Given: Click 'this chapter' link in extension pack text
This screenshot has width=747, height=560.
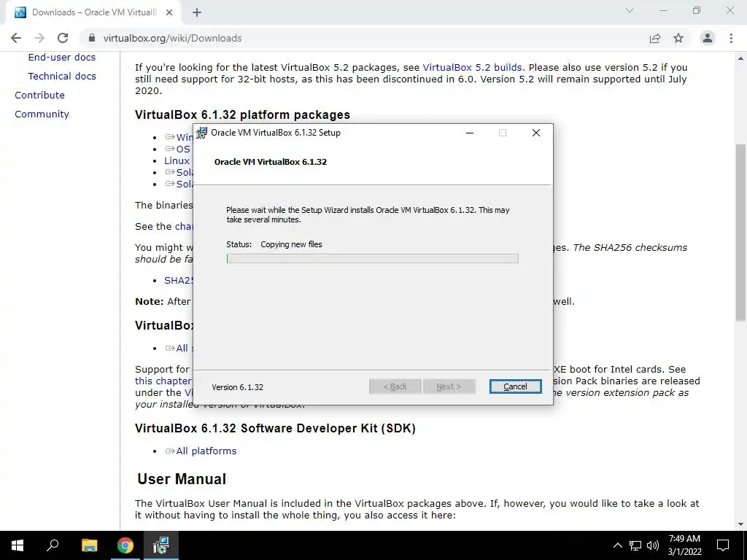Looking at the screenshot, I should tap(163, 381).
